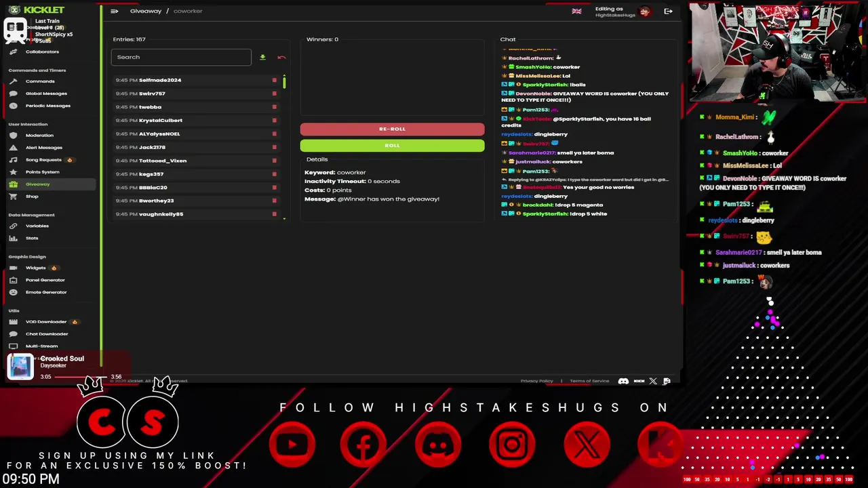Open the VOD Downloader utility

[46, 322]
